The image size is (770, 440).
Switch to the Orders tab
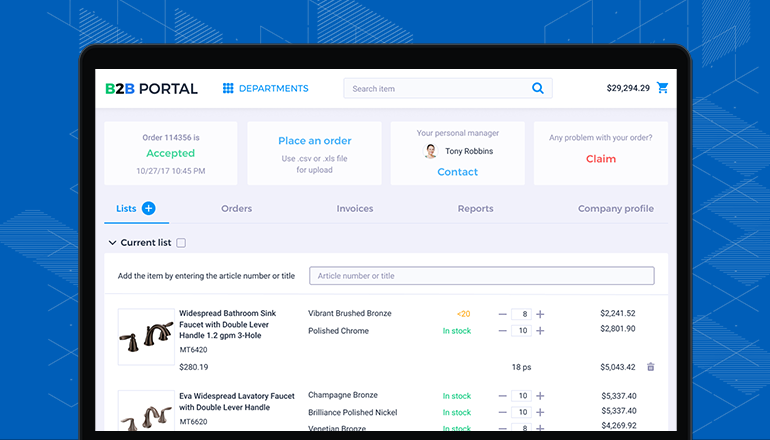(236, 209)
